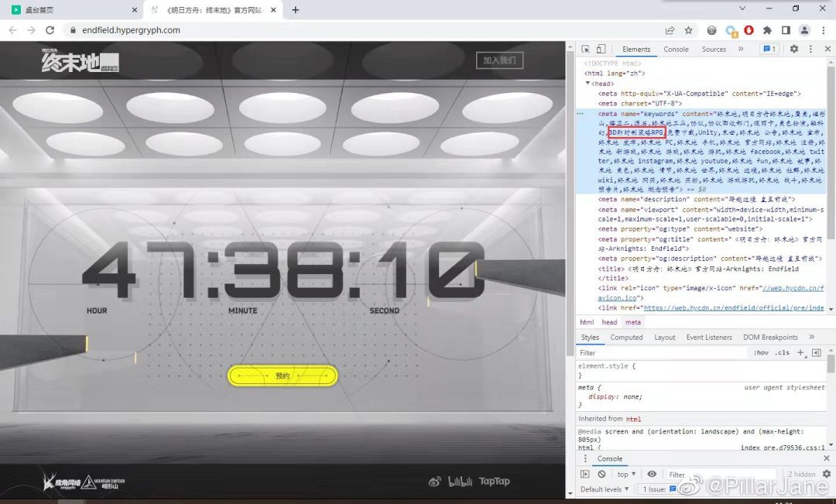This screenshot has height=504, width=836.
Task: Open the TapTap logo in page footer
Action: (x=494, y=481)
